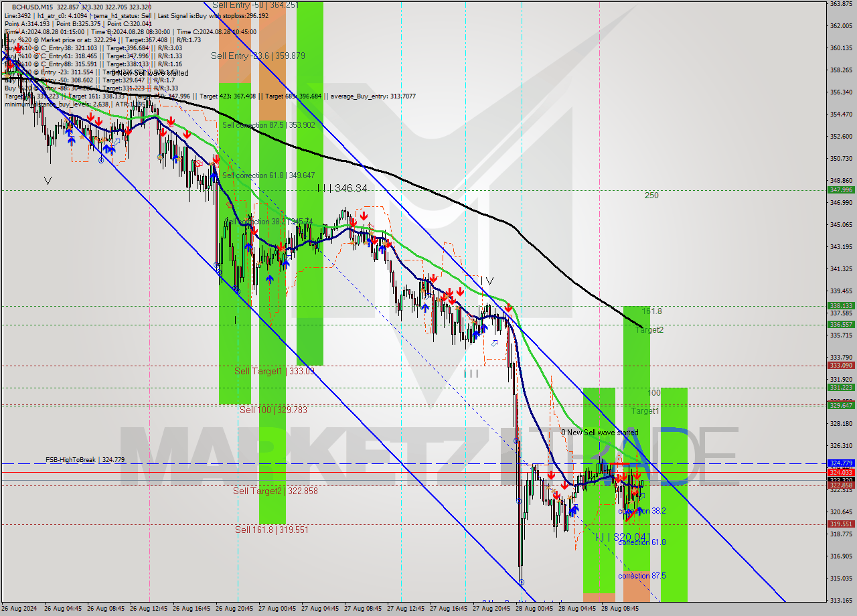The image size is (857, 616).
Task: Click the 316.905 price axis value
Action: (841, 556)
